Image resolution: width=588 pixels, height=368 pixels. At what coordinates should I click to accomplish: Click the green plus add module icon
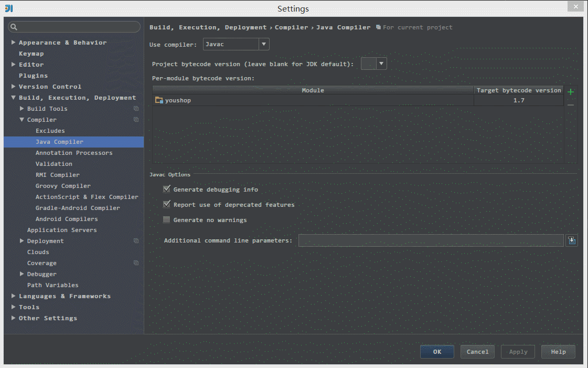coord(571,92)
